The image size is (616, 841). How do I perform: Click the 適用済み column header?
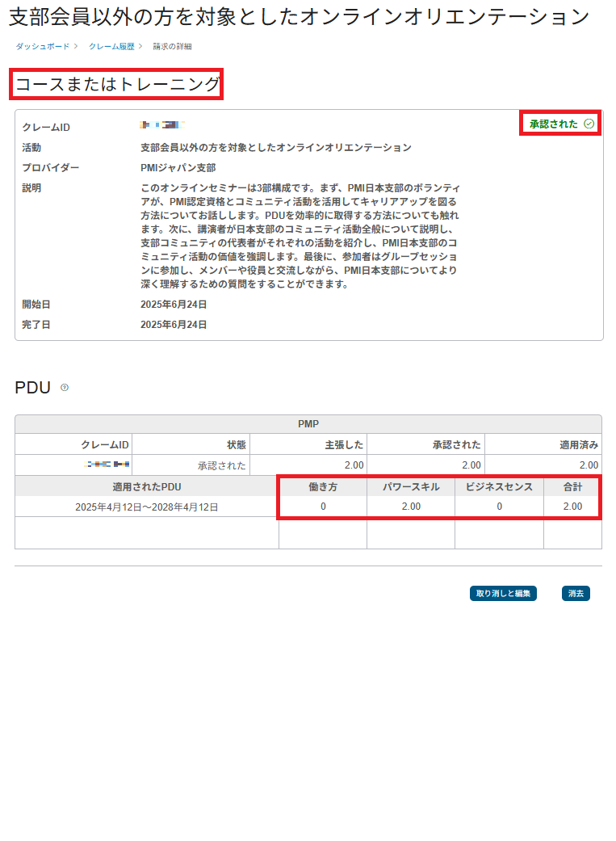coord(578,444)
